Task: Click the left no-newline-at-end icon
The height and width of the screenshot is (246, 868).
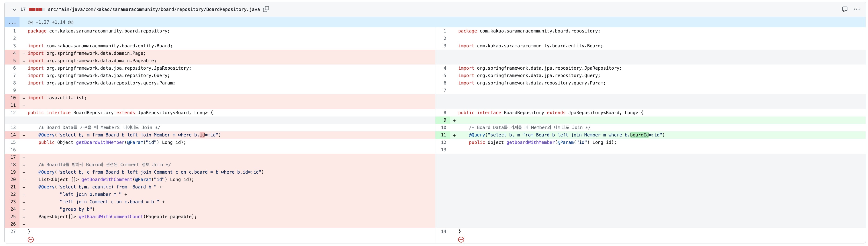Action: (31, 240)
